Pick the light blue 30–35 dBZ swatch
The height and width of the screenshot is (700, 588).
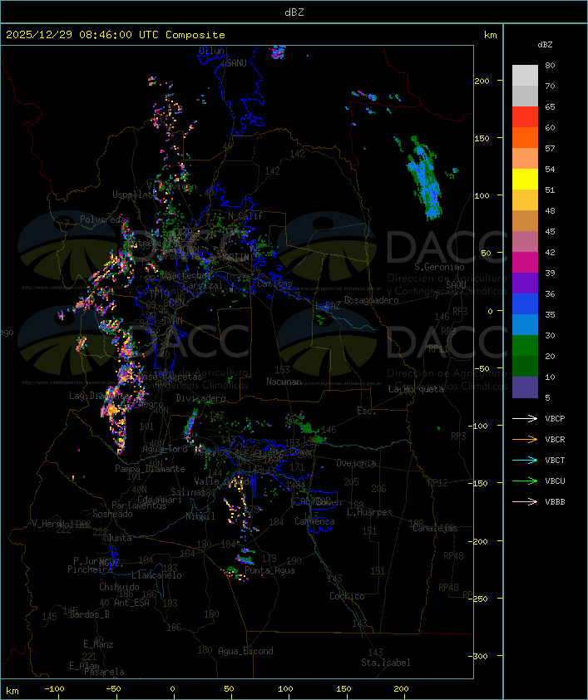[x=525, y=324]
